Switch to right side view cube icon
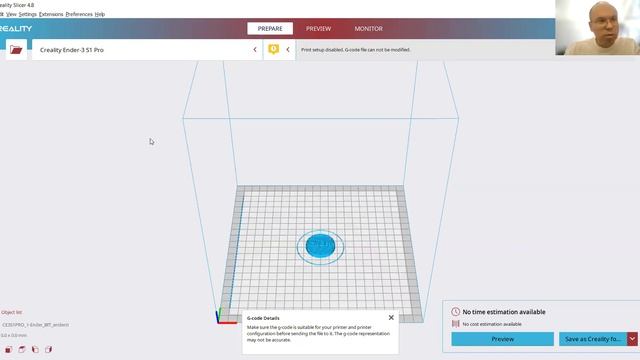 coord(49,349)
